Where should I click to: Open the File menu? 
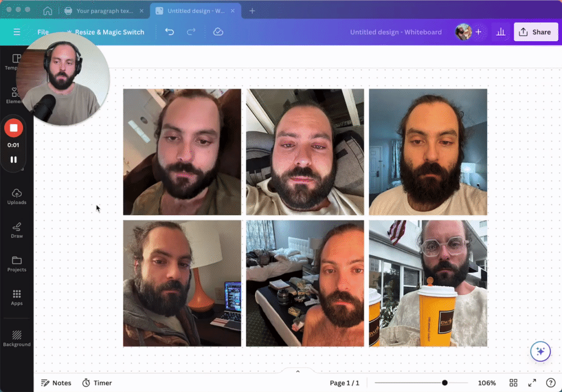pos(43,32)
